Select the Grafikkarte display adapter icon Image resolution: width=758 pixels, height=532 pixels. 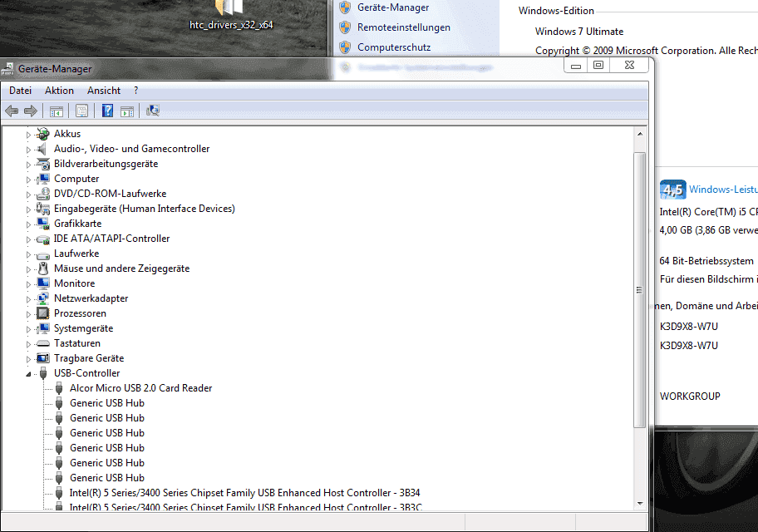coord(43,224)
